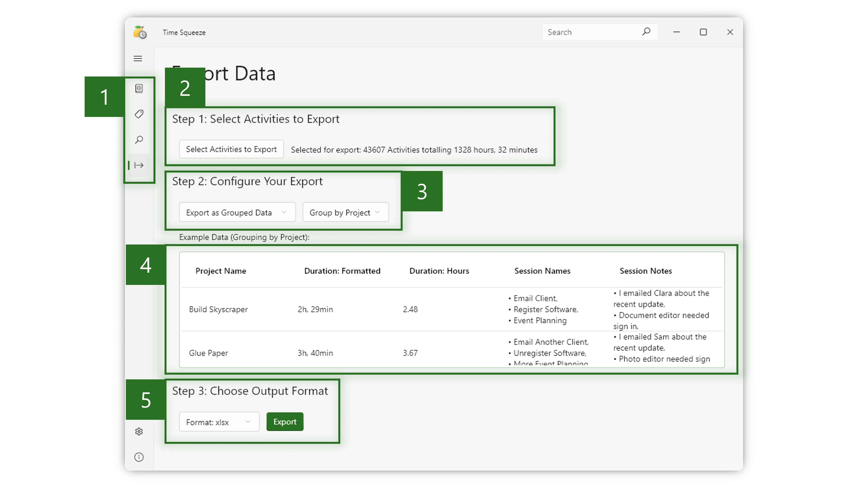Open the Format: xlsx dropdown
868x488 pixels.
(219, 422)
